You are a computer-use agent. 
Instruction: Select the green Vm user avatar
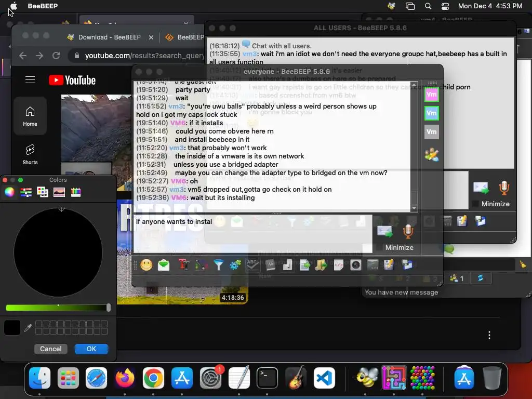(432, 113)
